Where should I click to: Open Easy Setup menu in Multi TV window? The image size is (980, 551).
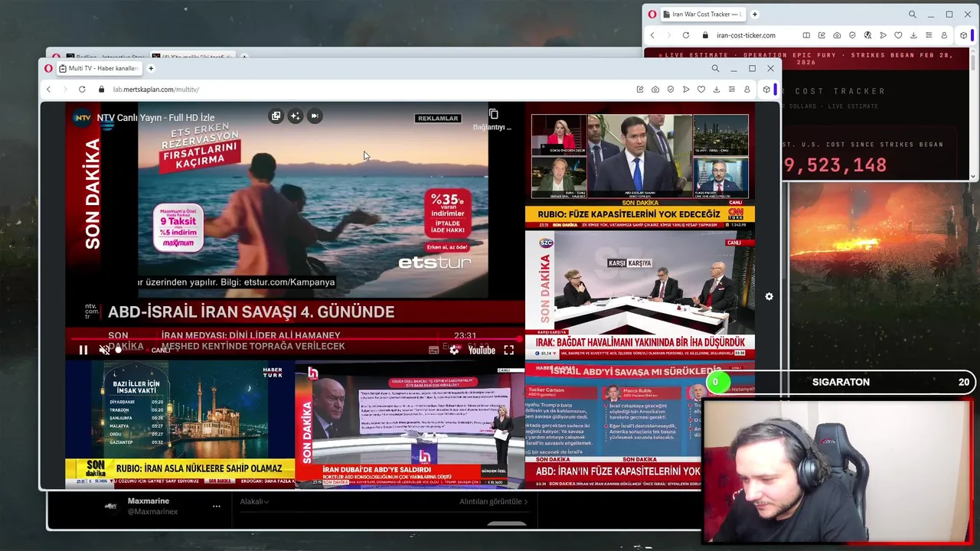click(x=732, y=90)
